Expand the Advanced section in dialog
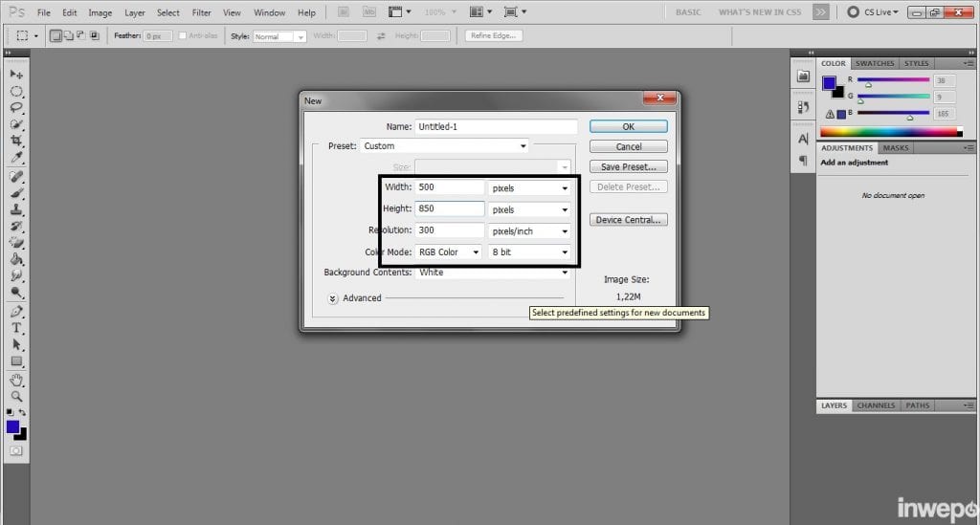This screenshot has width=980, height=525. [x=333, y=298]
